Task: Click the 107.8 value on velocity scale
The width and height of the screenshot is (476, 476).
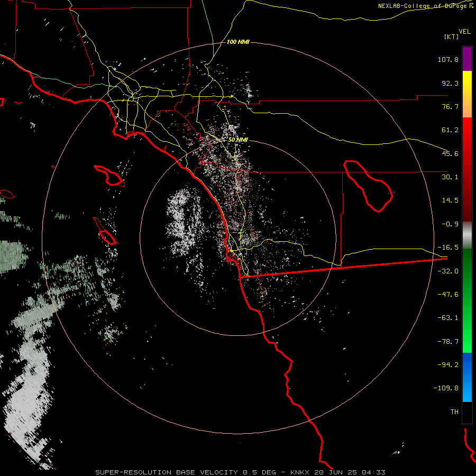Action: click(448, 59)
